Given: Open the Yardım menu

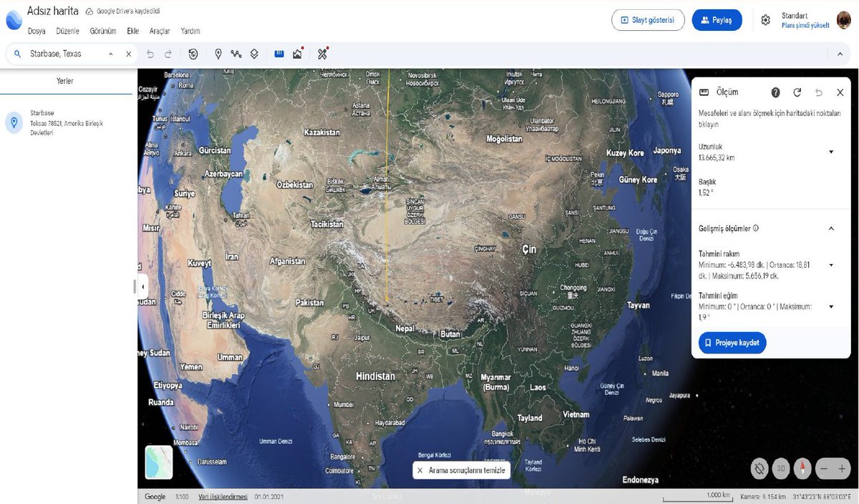Looking at the screenshot, I should pyautogui.click(x=190, y=31).
